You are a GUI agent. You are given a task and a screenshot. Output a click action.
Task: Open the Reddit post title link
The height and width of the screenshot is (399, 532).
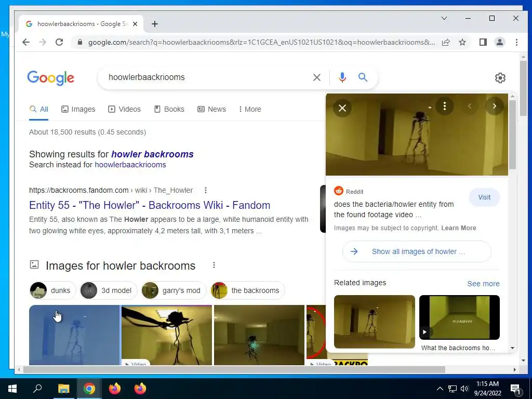(394, 209)
